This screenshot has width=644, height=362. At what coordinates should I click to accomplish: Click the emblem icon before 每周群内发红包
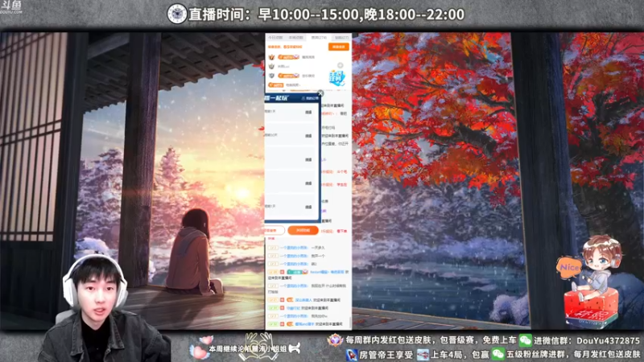pos(335,340)
